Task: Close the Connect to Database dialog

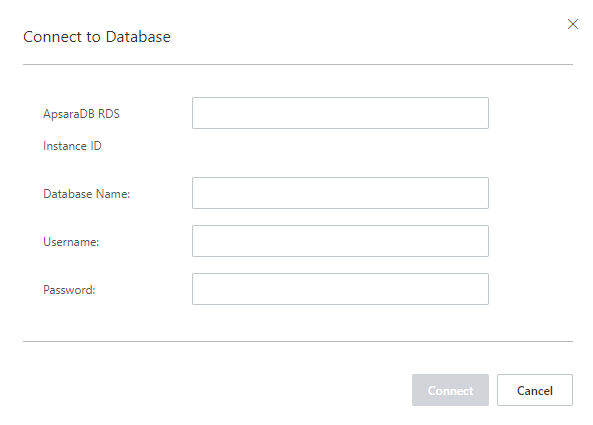Action: coord(573,24)
